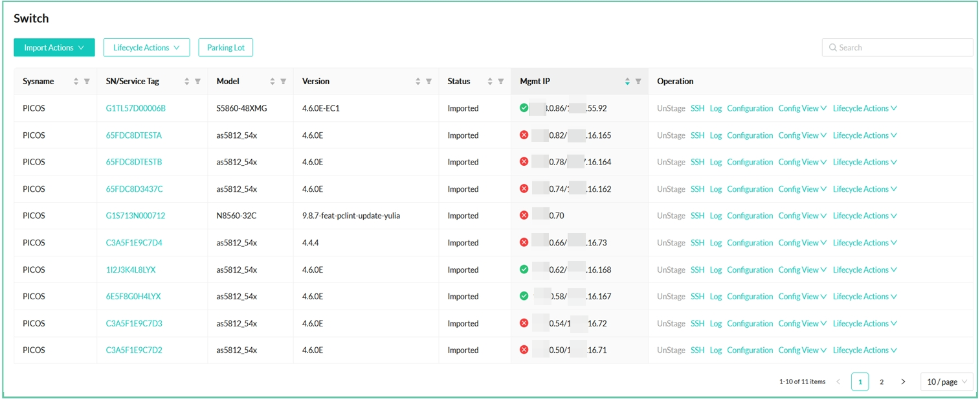The height and width of the screenshot is (399, 980).
Task: Filter by Status column
Action: [500, 82]
